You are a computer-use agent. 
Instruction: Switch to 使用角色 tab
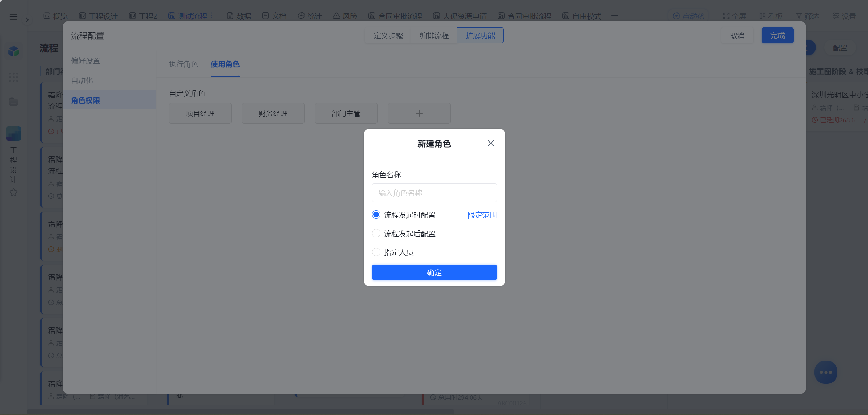(x=225, y=64)
